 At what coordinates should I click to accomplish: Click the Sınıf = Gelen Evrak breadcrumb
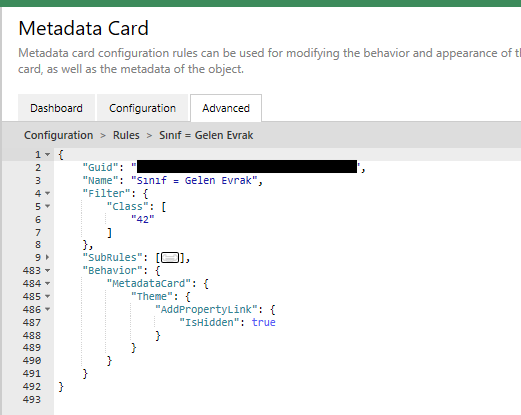[x=206, y=135]
